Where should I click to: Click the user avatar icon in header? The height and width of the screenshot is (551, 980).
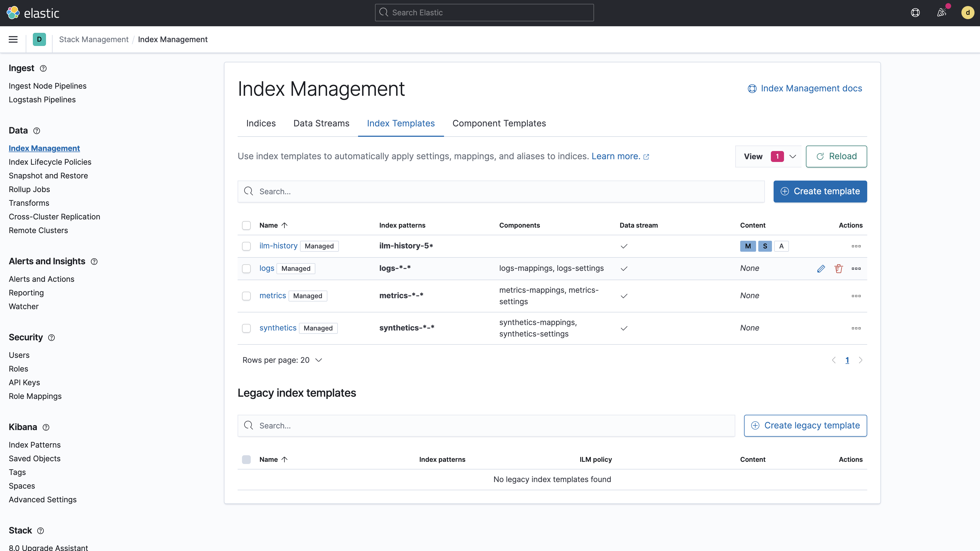(967, 13)
